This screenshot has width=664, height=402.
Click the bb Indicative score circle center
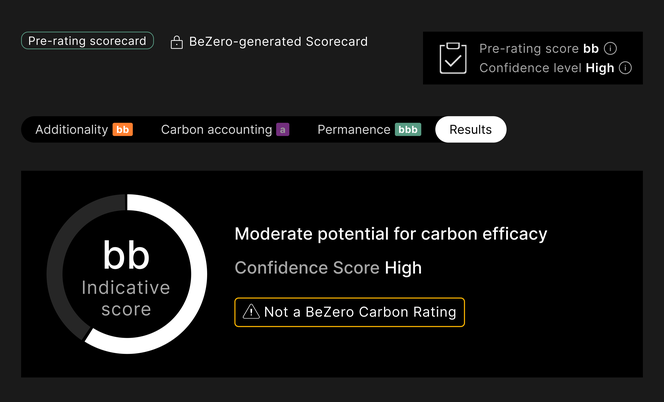(127, 274)
